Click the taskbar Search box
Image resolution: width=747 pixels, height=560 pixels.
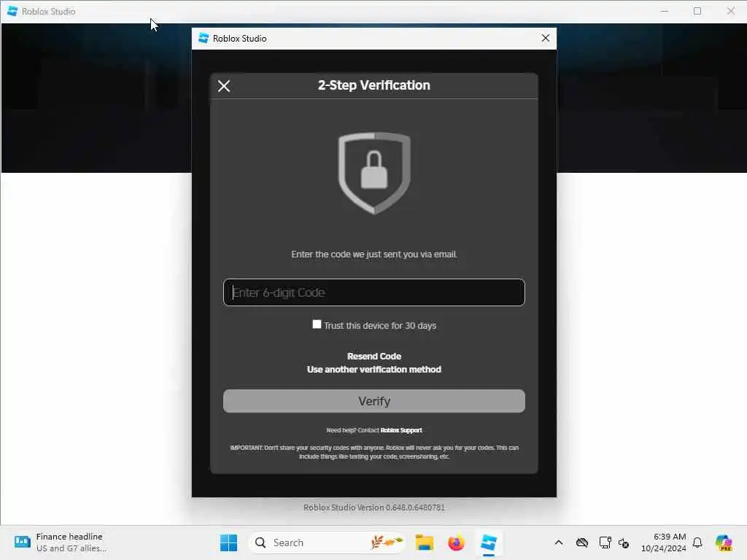(x=327, y=542)
